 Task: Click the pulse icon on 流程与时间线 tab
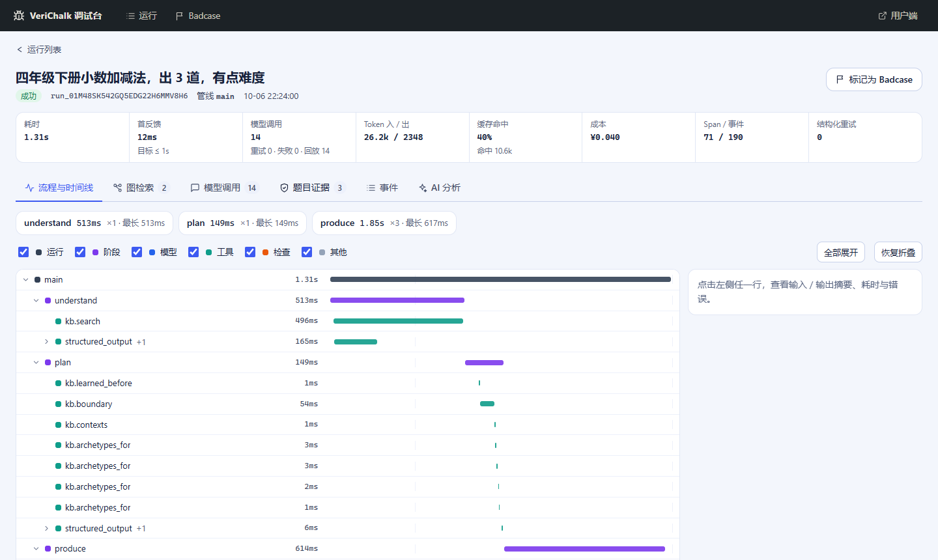pos(29,188)
